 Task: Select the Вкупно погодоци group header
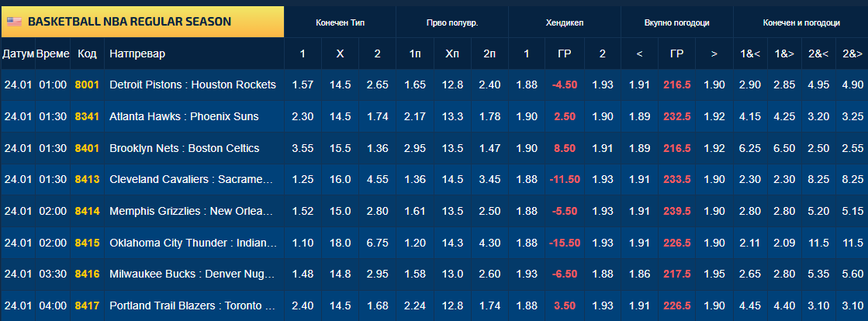coord(677,23)
